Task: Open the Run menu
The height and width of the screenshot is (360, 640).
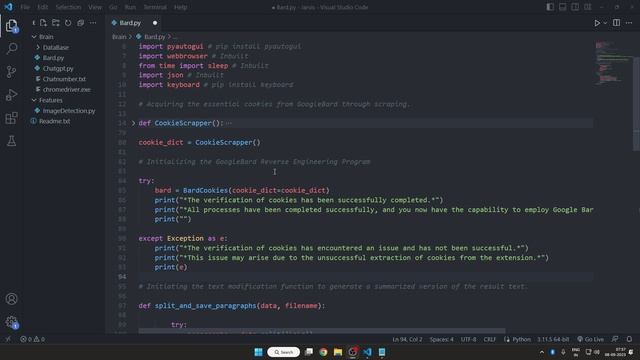Action: click(x=130, y=7)
